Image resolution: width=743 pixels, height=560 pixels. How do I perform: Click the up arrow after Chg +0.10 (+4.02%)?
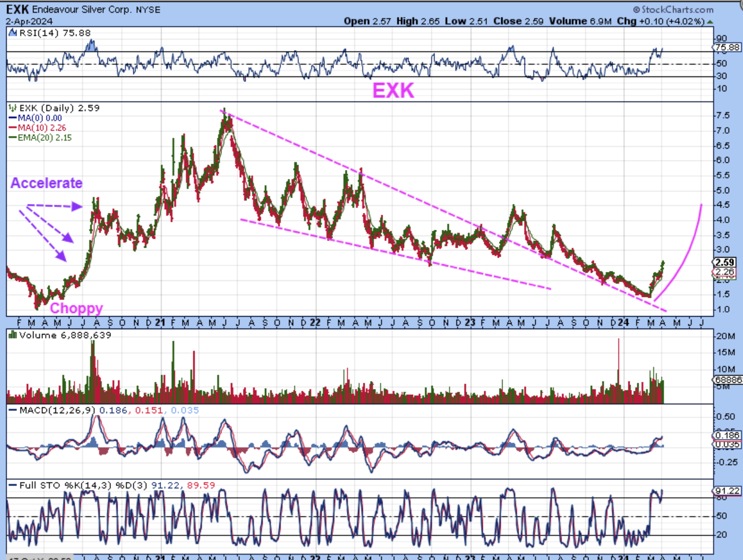(x=710, y=21)
